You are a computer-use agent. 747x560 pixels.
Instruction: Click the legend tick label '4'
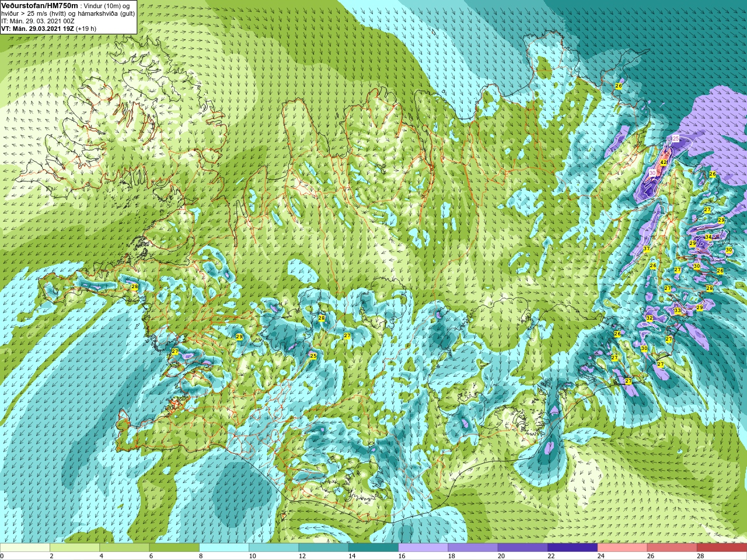[102, 556]
